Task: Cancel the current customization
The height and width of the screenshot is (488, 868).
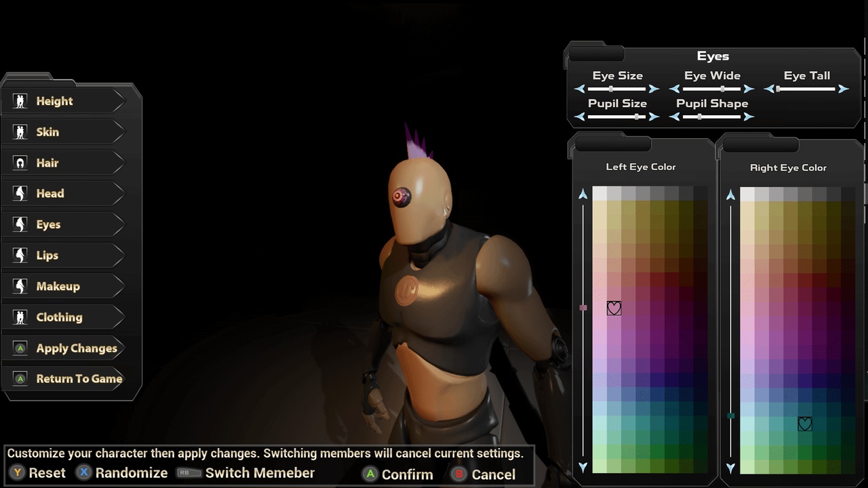Action: 494,474
